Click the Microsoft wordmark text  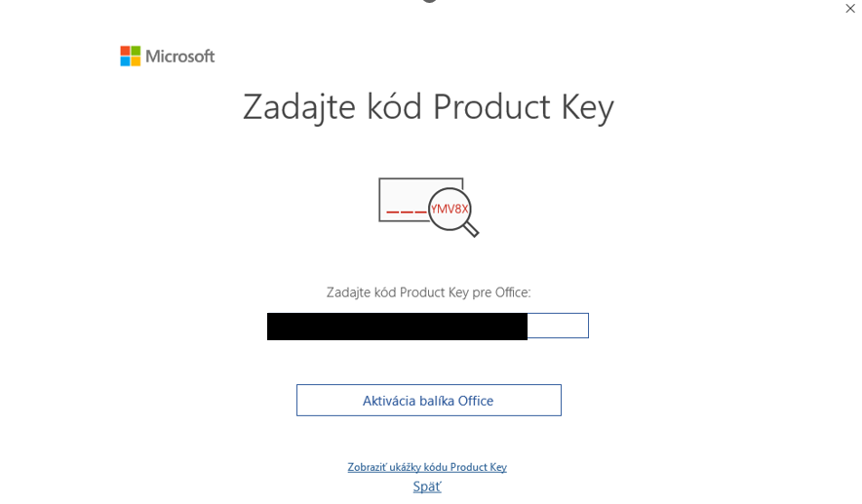tap(179, 57)
